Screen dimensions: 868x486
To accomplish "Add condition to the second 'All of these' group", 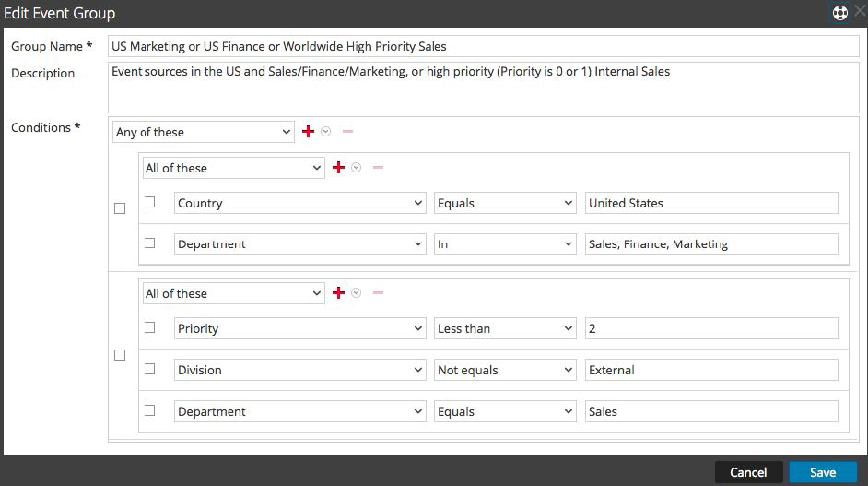I will click(338, 293).
